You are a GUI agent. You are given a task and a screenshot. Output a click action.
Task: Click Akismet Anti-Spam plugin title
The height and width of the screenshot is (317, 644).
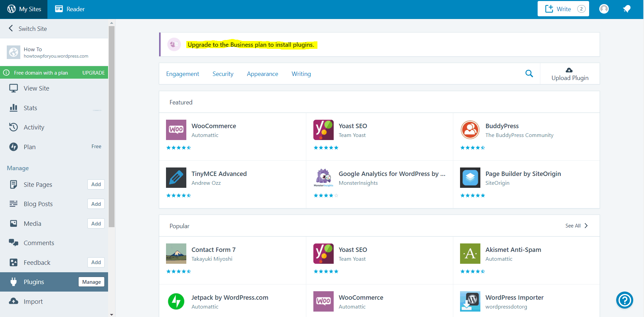click(513, 250)
